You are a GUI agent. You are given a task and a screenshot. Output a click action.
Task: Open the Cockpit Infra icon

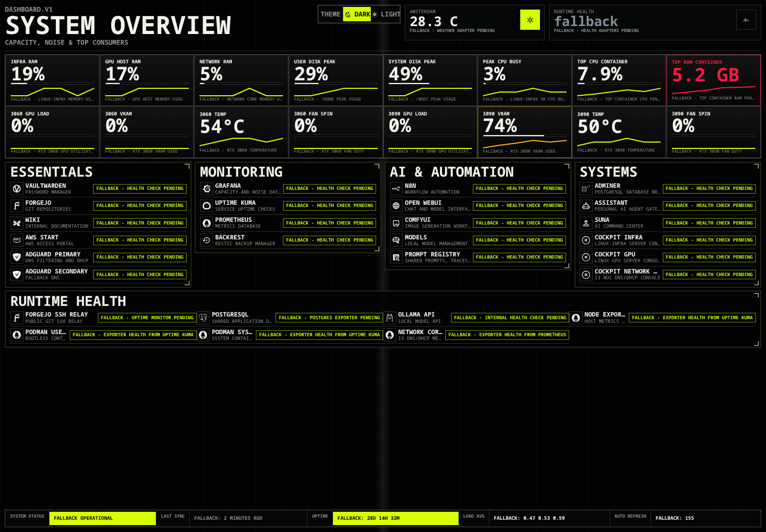(586, 240)
